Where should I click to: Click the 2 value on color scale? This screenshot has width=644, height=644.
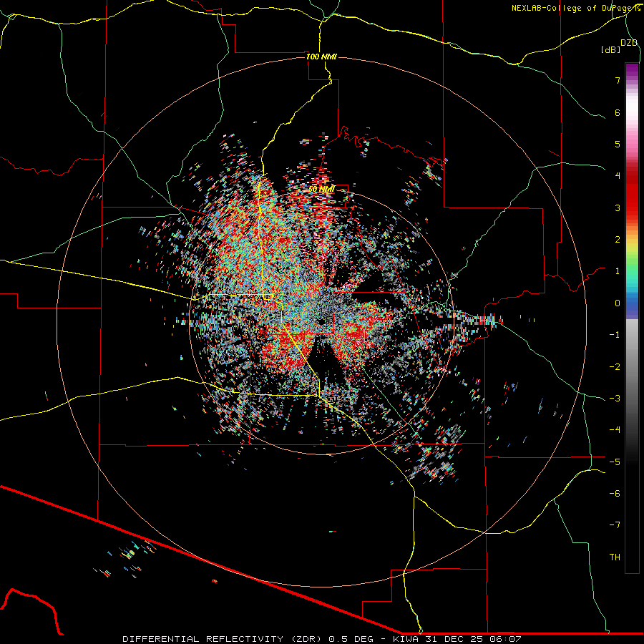coord(618,240)
